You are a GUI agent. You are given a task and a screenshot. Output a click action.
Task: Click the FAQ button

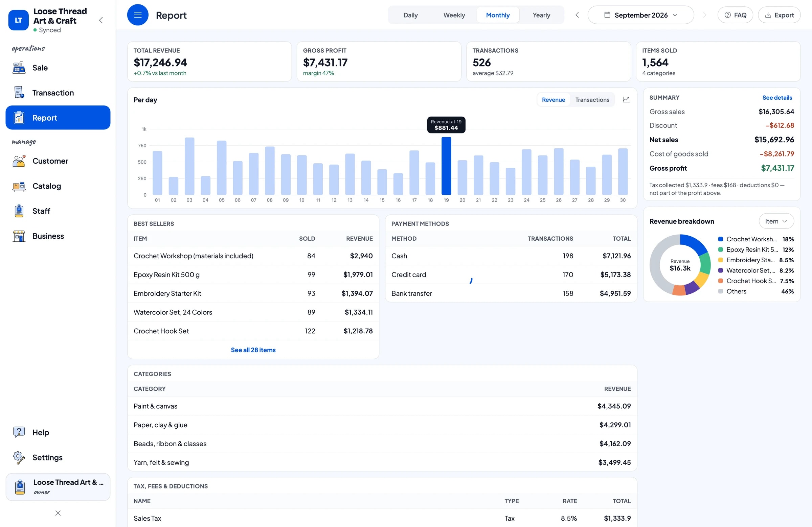(x=735, y=15)
